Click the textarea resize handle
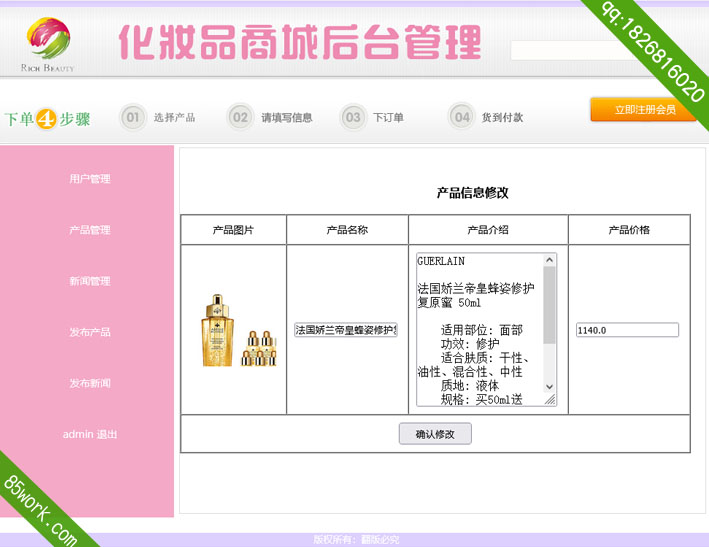The image size is (709, 547). (550, 400)
